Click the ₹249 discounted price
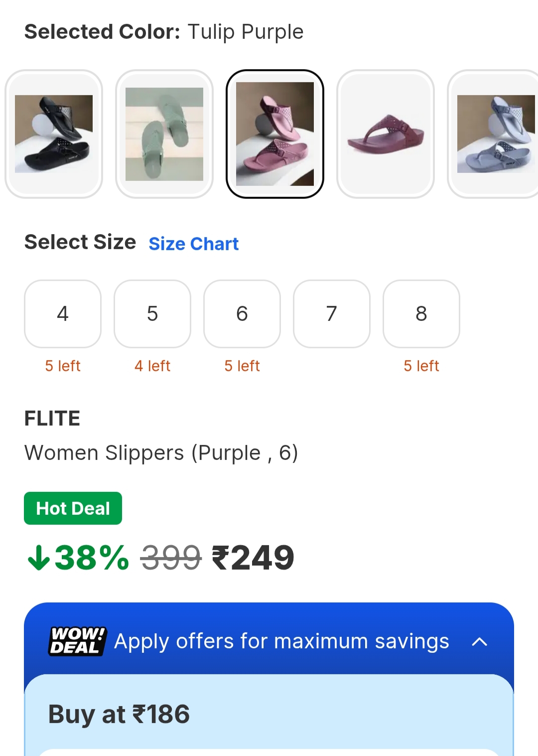 pyautogui.click(x=253, y=558)
